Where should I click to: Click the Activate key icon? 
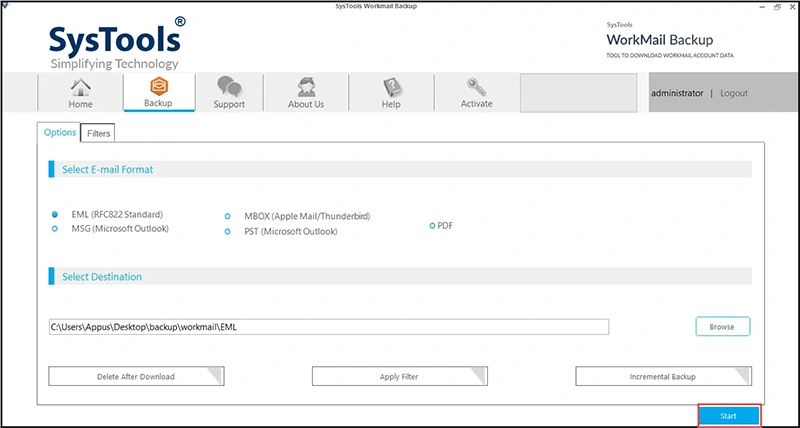pyautogui.click(x=477, y=93)
